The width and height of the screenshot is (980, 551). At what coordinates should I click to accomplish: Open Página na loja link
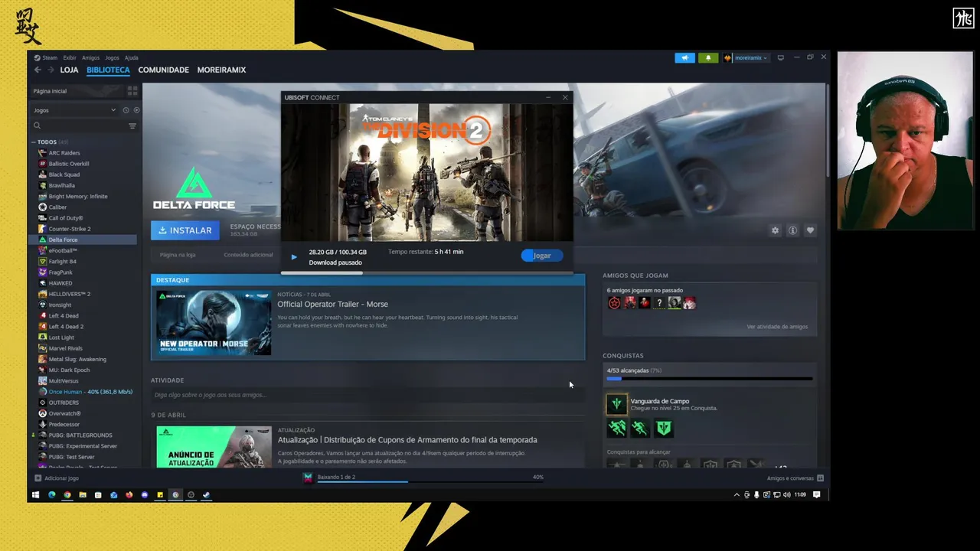[178, 255]
